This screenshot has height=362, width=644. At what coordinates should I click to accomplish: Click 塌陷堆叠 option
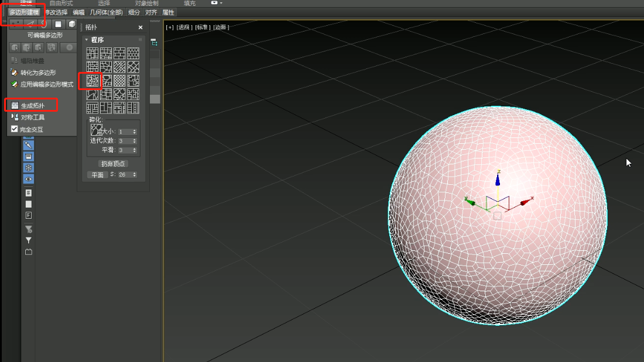(27, 61)
